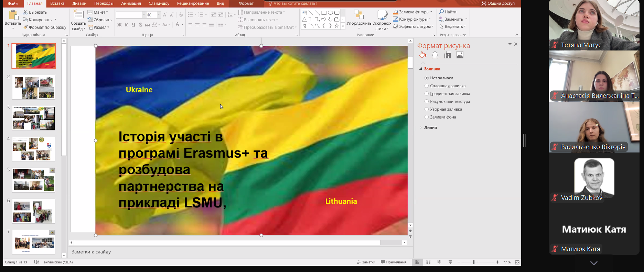Select Заливка фона radio option
The width and height of the screenshot is (644, 272).
tap(441, 117)
